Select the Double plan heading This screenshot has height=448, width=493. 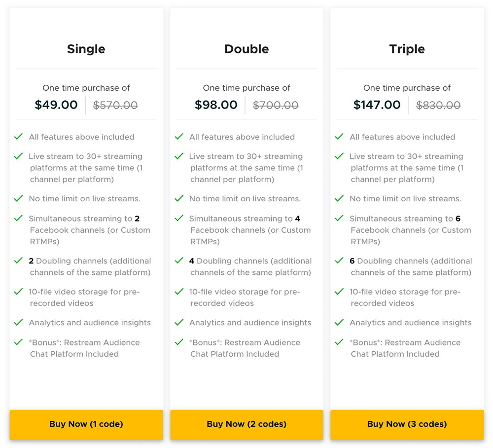246,49
